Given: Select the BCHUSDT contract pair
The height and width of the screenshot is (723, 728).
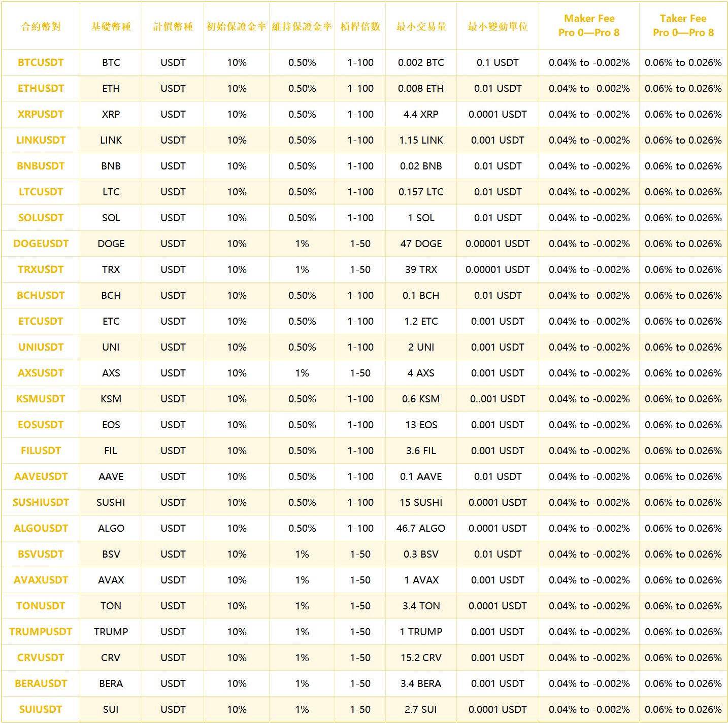Looking at the screenshot, I should coord(41,295).
